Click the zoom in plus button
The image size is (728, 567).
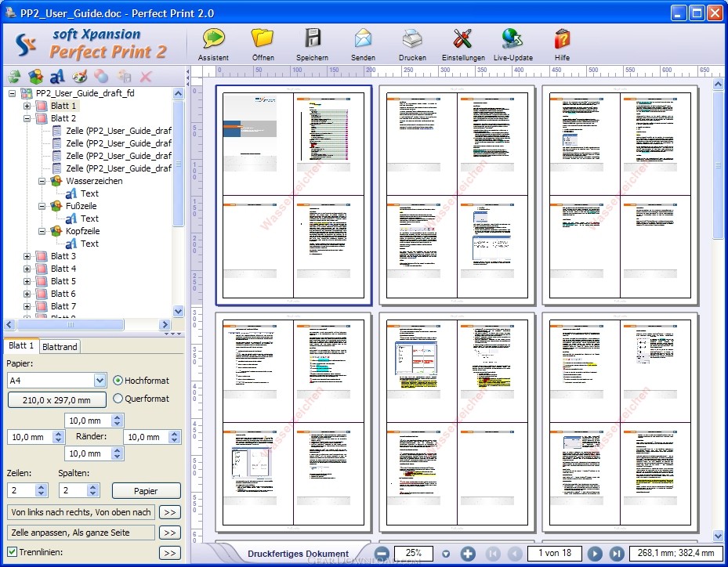(468, 554)
